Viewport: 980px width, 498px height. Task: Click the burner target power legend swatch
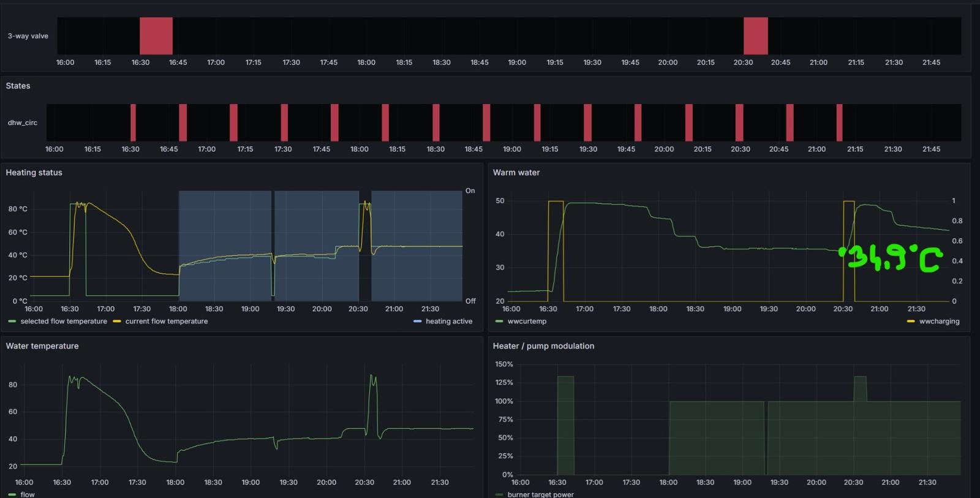tap(499, 494)
